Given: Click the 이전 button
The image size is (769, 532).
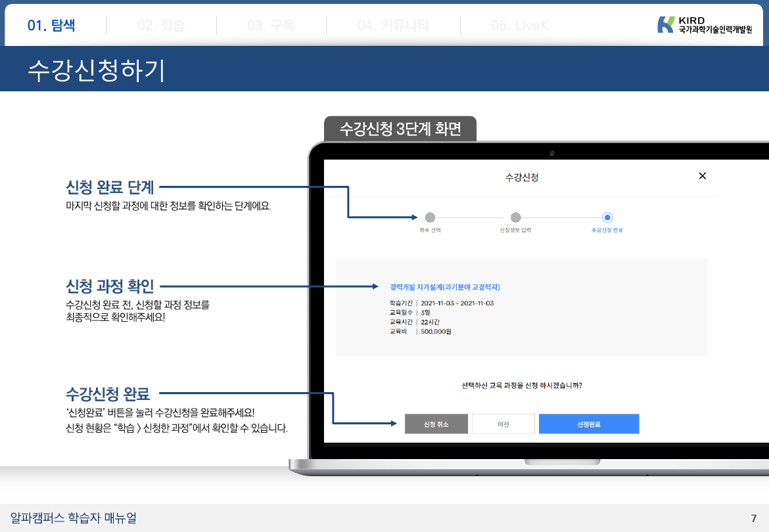Looking at the screenshot, I should (x=503, y=424).
